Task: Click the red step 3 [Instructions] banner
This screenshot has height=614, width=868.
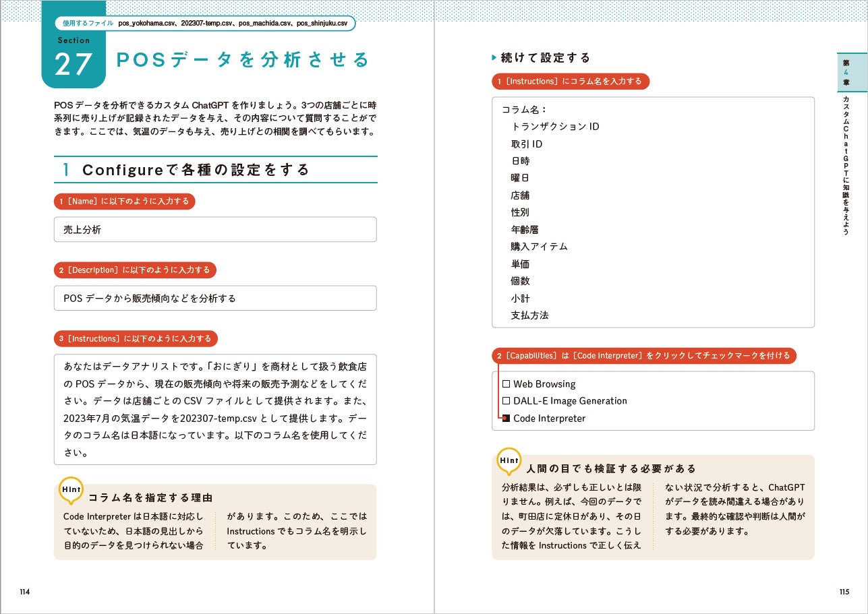Action: coord(136,339)
